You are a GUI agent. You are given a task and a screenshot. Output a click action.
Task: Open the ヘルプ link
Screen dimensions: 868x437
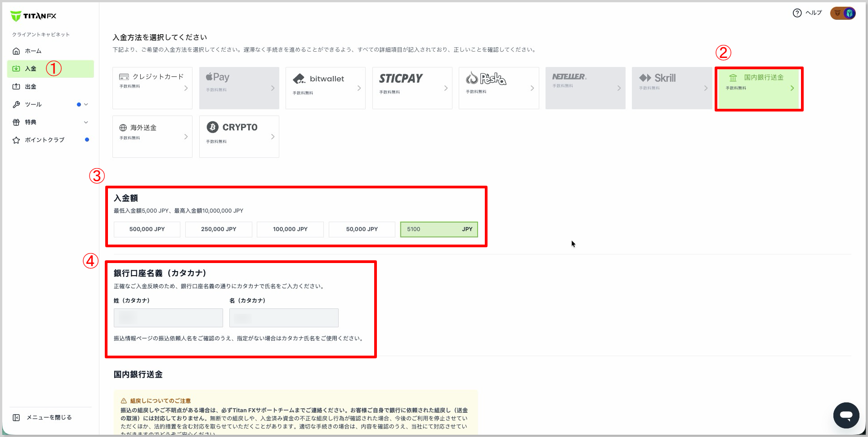pos(814,13)
